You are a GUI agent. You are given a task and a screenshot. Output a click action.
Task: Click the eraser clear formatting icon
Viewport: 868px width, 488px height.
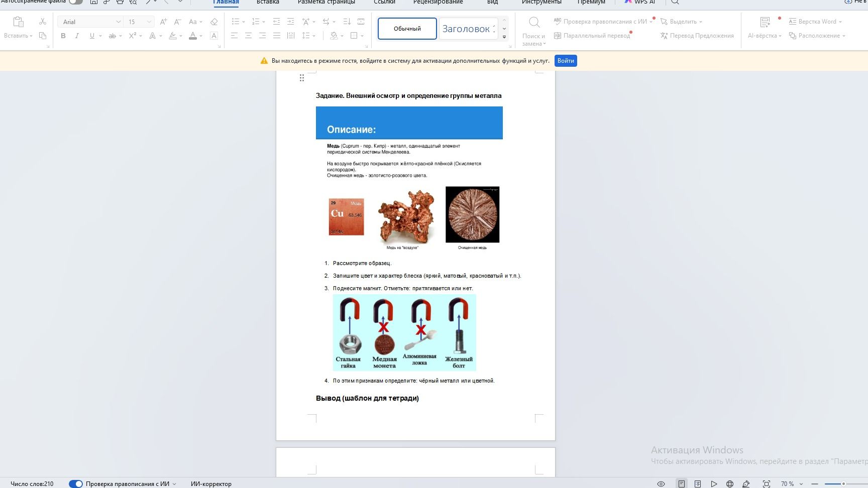[214, 22]
